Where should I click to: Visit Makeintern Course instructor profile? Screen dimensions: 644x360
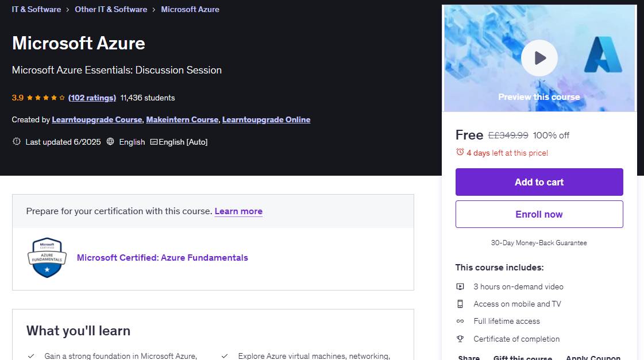click(x=182, y=119)
